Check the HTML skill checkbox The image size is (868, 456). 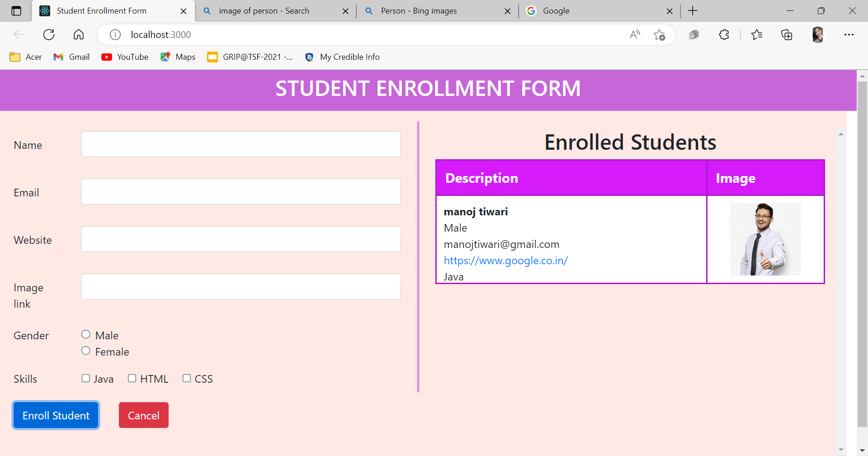[x=132, y=378]
